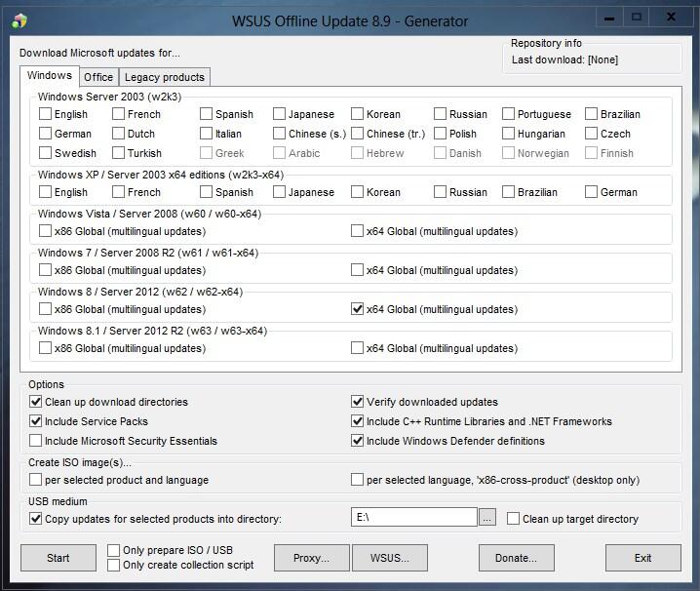Screen dimensions: 700x591
Task: Check German under Windows Server 2003 (w2k3)
Action: click(x=45, y=133)
